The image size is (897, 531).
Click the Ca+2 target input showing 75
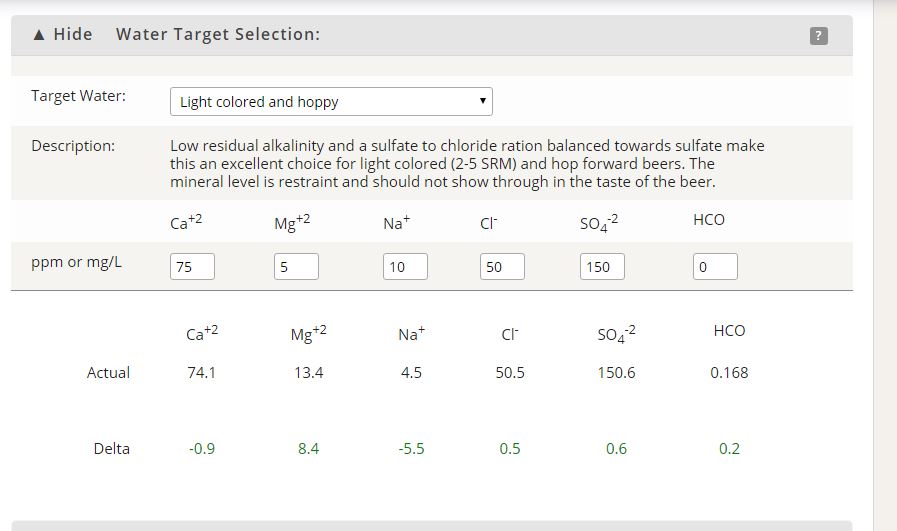pos(192,267)
